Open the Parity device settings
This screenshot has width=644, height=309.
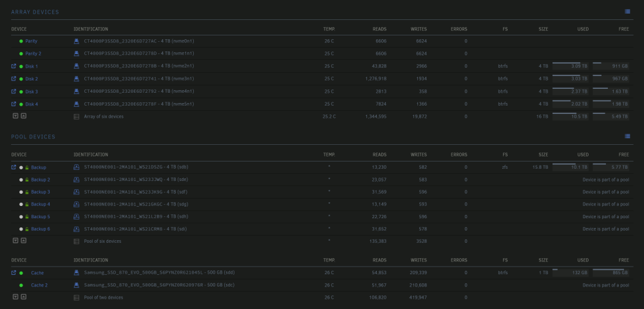(x=31, y=41)
